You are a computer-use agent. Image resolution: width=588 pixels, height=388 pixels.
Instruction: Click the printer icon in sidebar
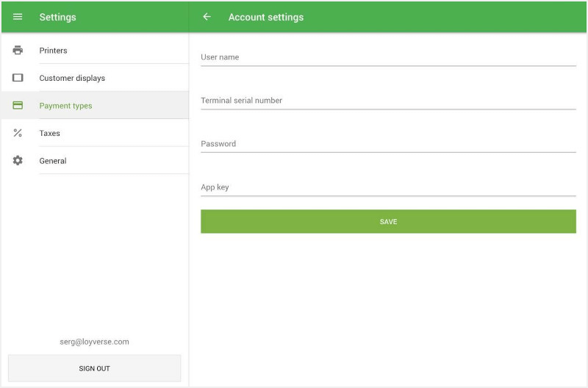click(x=18, y=51)
